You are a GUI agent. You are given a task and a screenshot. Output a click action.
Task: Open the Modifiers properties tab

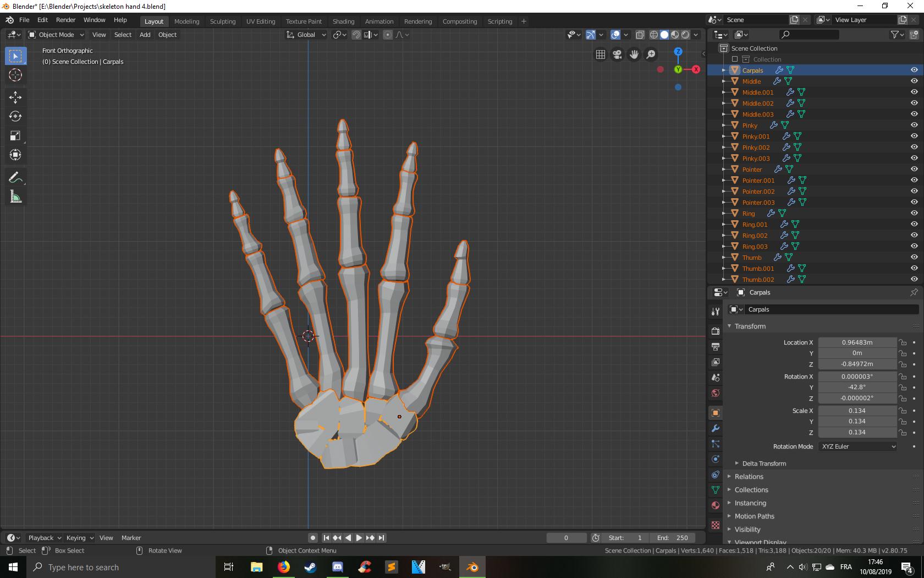point(716,428)
